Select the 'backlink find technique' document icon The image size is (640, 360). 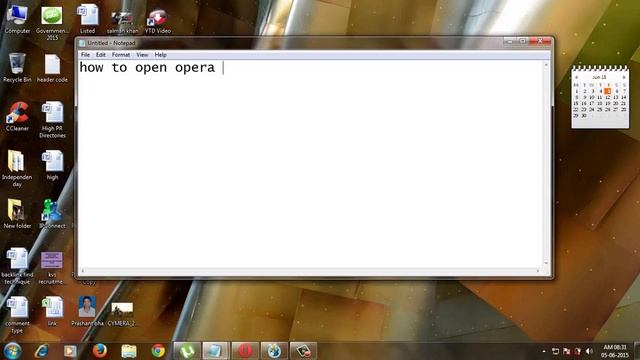point(17,266)
